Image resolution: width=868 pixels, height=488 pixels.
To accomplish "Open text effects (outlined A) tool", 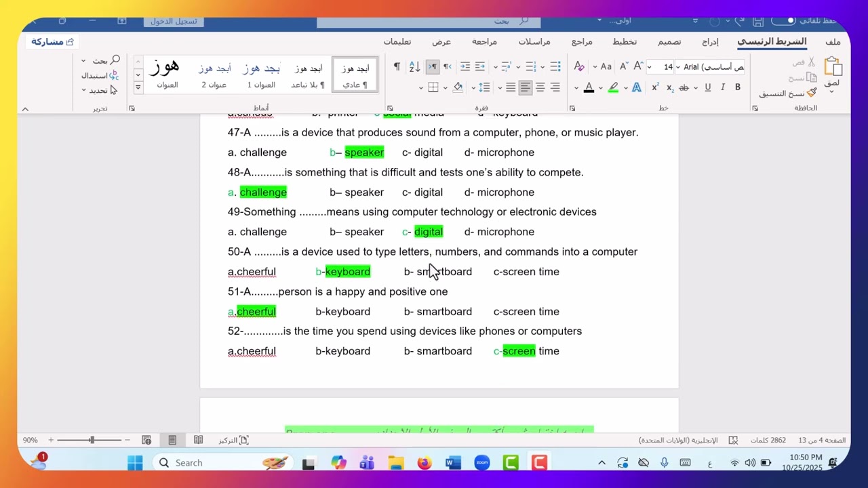I will click(636, 87).
